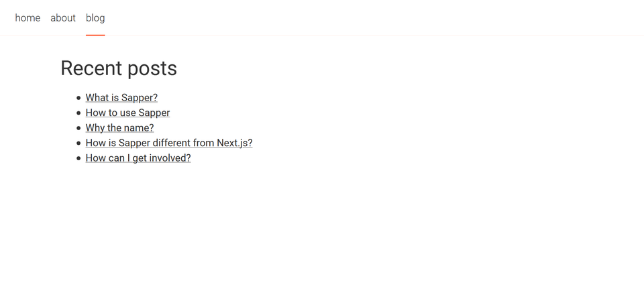Screen dimensions: 644x293
Task: Click the word 'use' in the second link
Action: tap(127, 113)
